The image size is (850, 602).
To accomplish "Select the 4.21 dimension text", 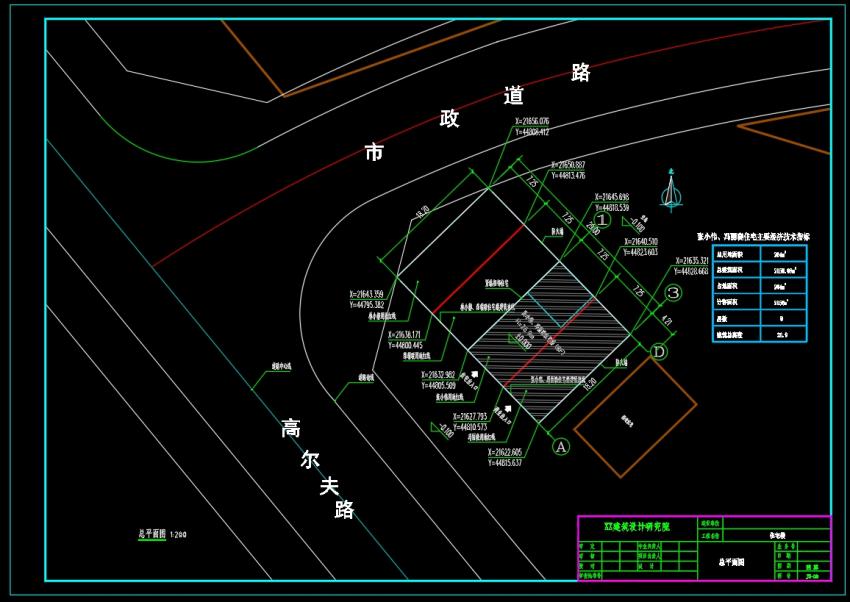I will (x=667, y=321).
